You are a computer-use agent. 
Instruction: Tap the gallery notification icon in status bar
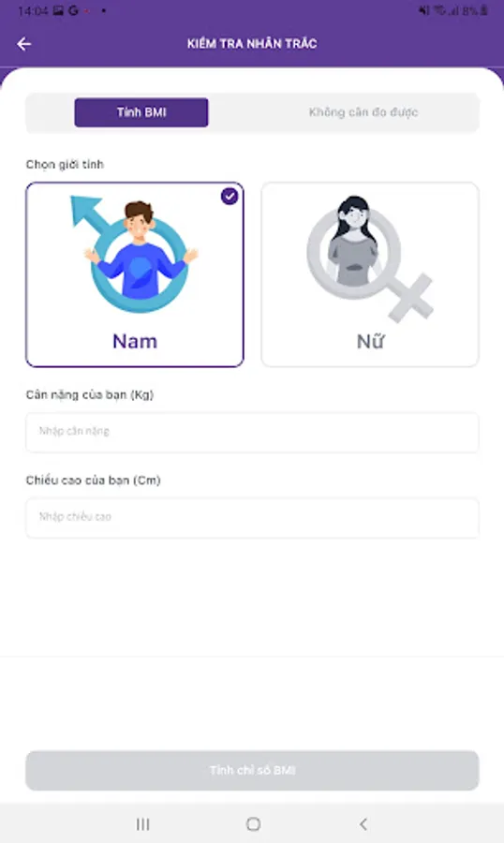(58, 10)
